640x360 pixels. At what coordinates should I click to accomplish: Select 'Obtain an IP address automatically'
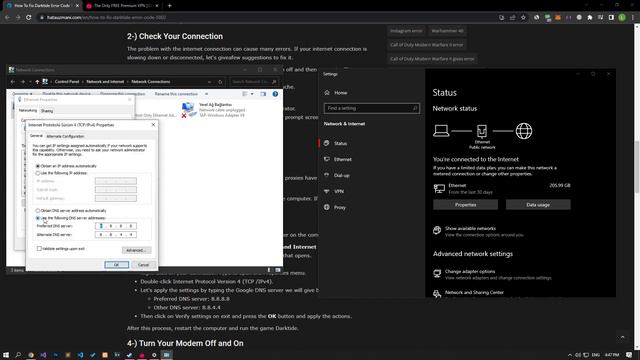tap(38, 166)
